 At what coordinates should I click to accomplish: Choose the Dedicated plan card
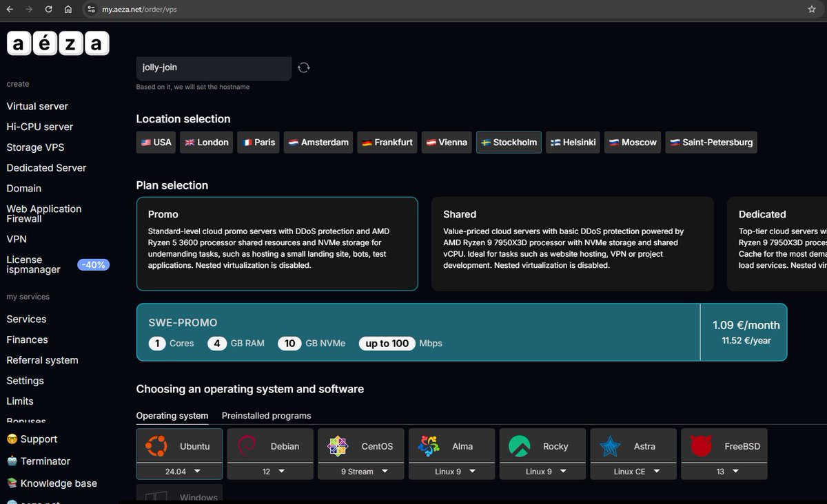777,244
